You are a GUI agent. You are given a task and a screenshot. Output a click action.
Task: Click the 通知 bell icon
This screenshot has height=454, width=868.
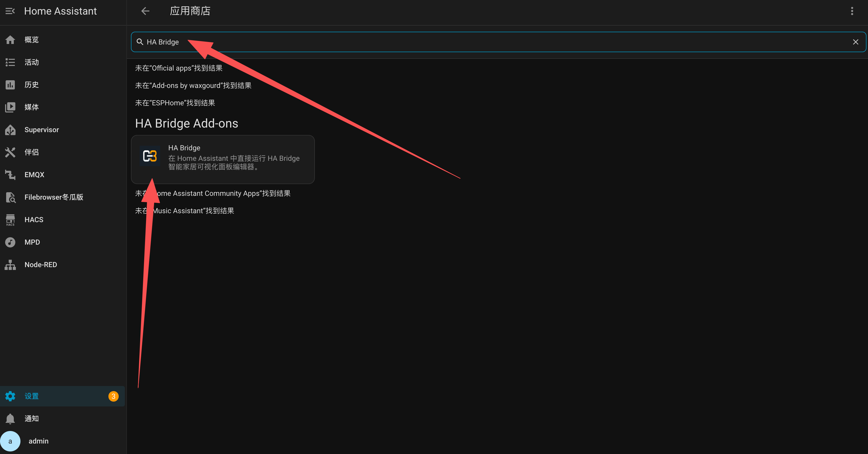[x=10, y=419]
